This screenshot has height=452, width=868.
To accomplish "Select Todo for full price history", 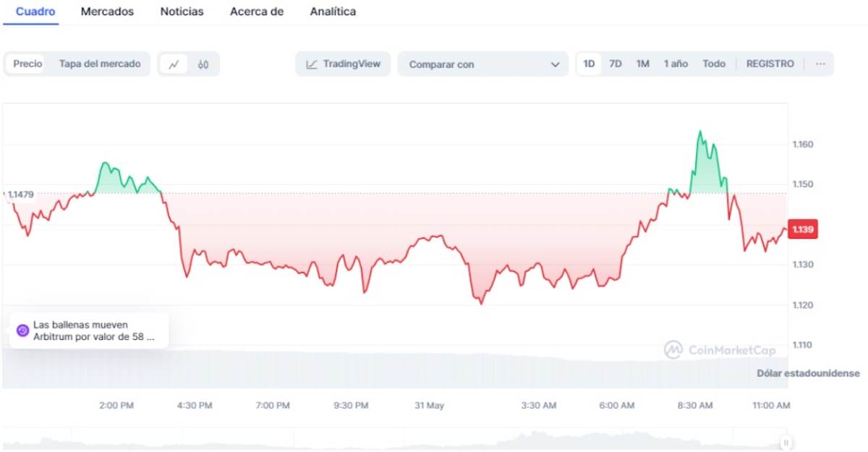I will pyautogui.click(x=713, y=64).
